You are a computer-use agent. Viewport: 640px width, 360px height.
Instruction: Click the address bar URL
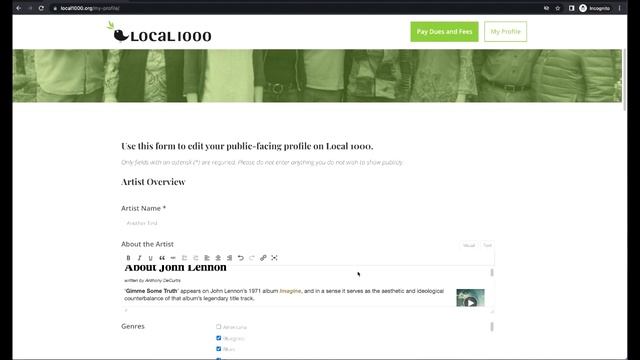point(90,8)
